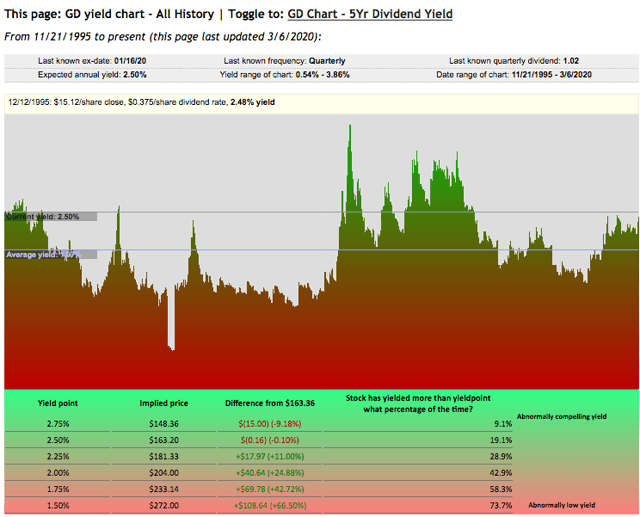Select the +$40.64 (+24.88%) difference cell
640x517 pixels.
(270, 473)
